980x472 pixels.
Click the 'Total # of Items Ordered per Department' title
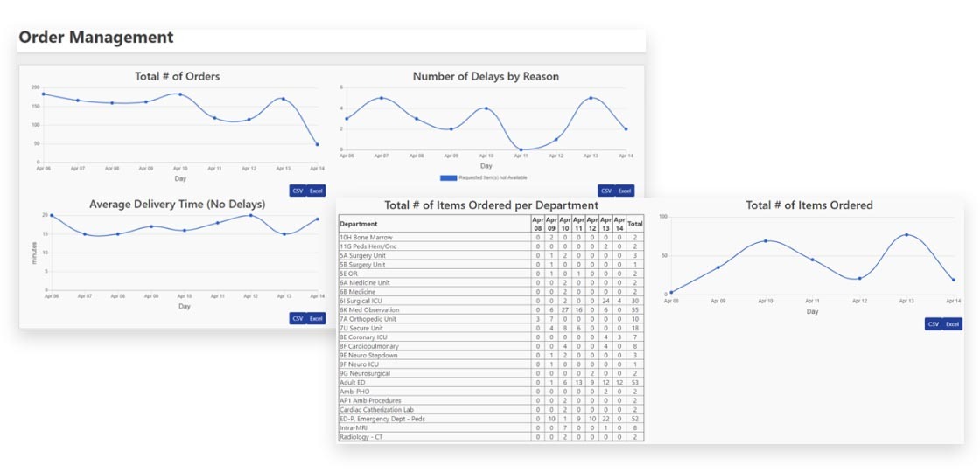point(491,205)
